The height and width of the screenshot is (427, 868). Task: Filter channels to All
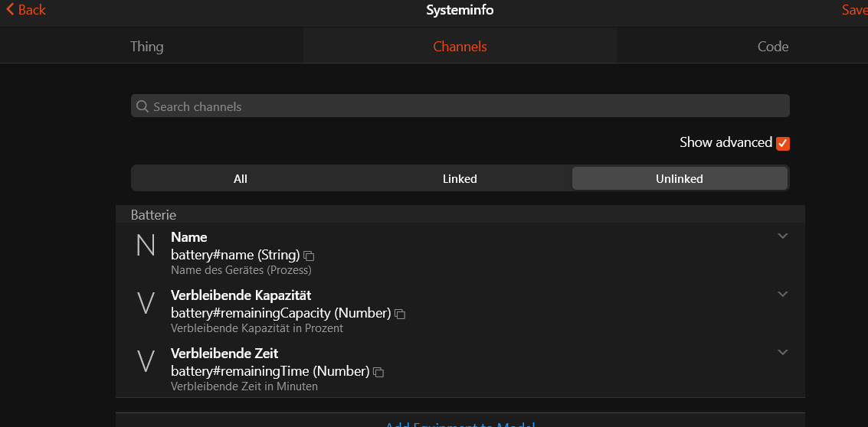pos(241,179)
